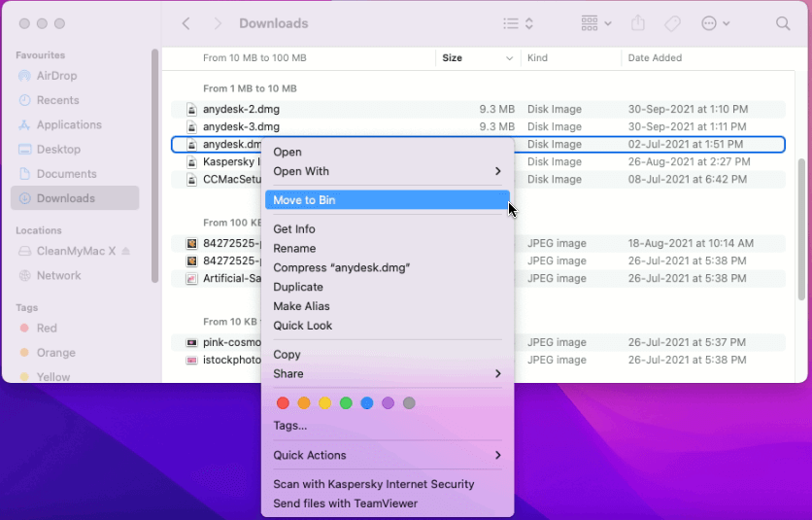Apply the yellow tag color dot
The height and width of the screenshot is (520, 812).
click(324, 402)
